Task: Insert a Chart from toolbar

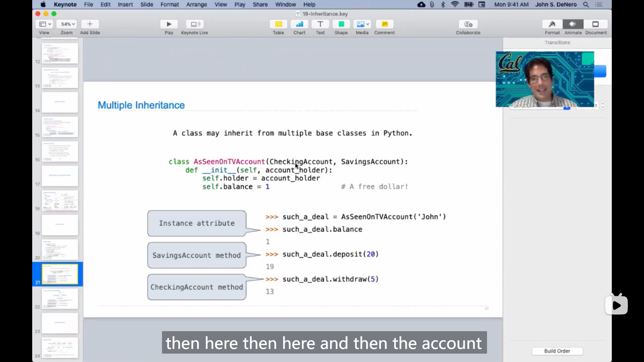Action: [x=299, y=24]
